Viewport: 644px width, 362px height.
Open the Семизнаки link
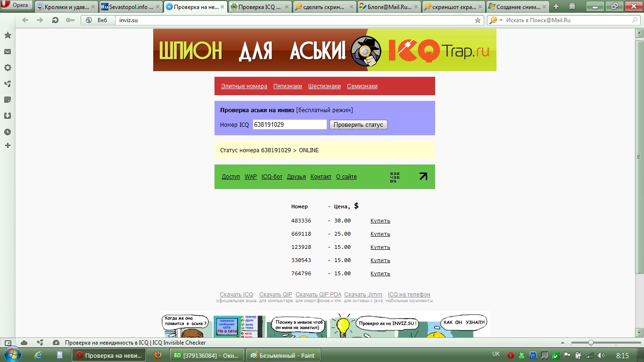coord(362,86)
